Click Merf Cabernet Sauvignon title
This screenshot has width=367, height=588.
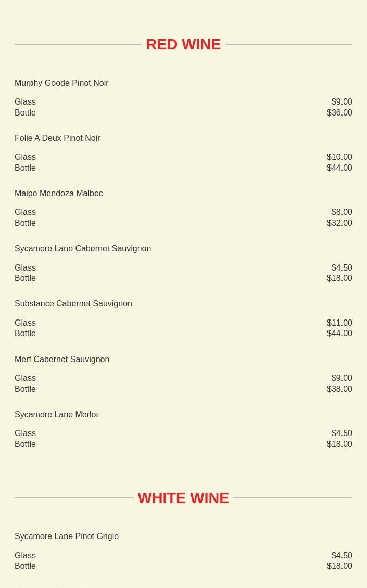click(x=62, y=360)
